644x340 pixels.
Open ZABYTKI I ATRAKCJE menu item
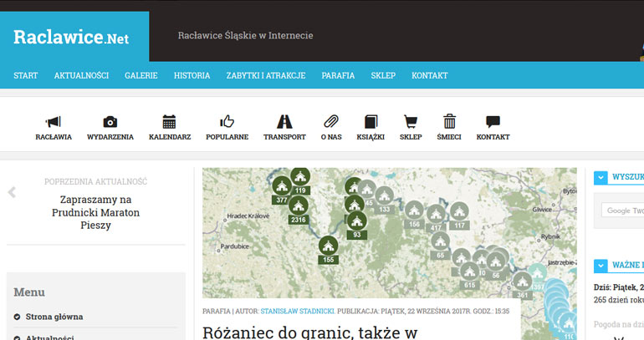coord(266,75)
